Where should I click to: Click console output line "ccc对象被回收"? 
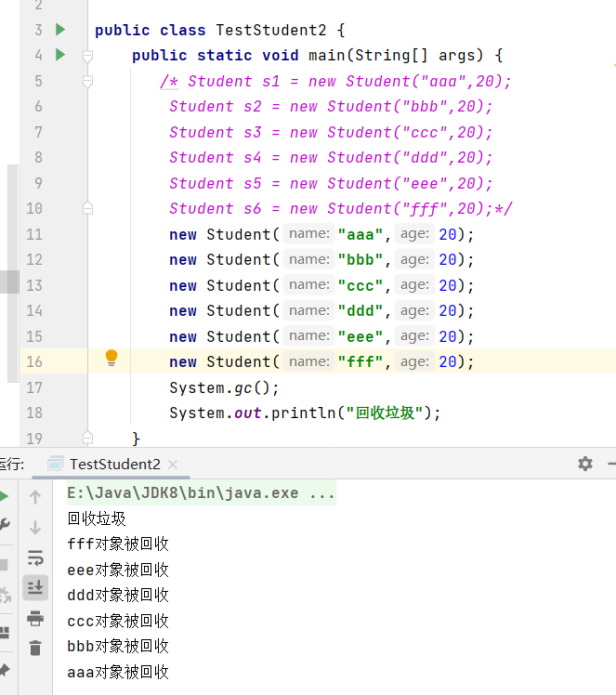coord(118,621)
